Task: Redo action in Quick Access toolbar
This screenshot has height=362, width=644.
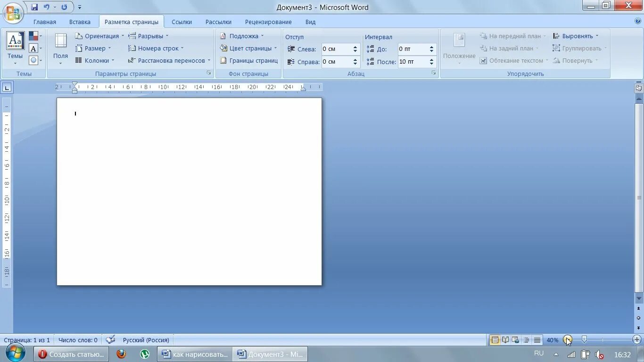Action: [64, 7]
